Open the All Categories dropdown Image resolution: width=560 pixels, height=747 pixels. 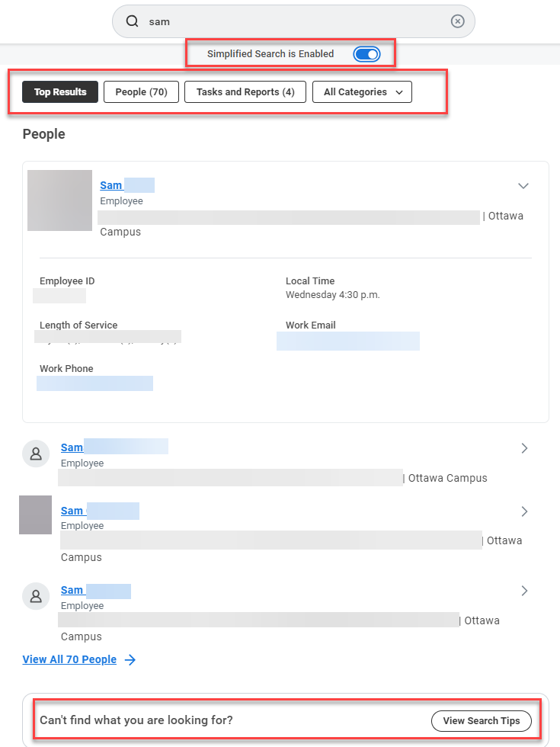pos(362,92)
